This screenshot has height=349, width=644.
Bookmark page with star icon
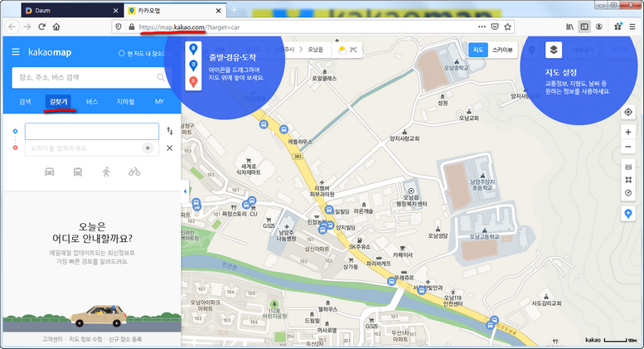tap(507, 27)
